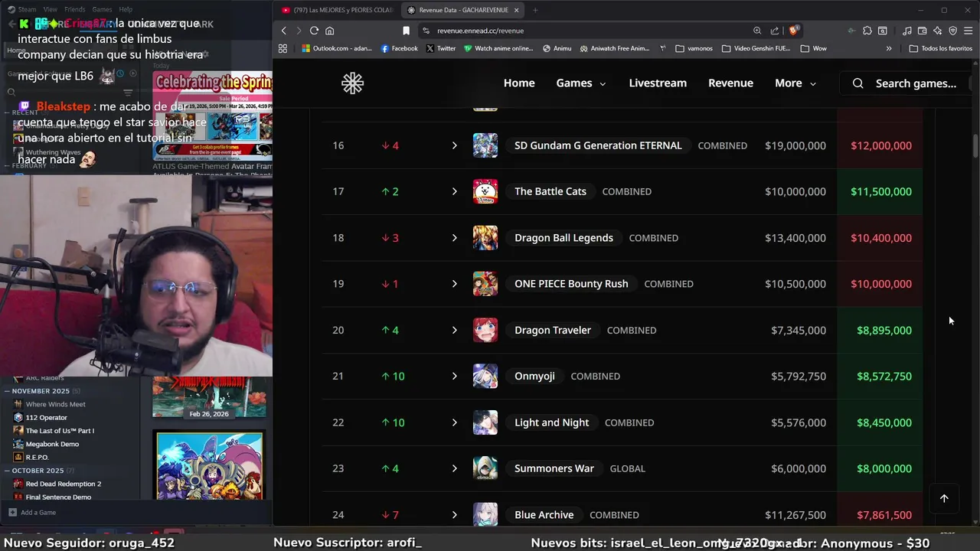Screen dimensions: 980x551
Task: Collapse the NOVEMBER 2025 group in Steam
Action: pyautogui.click(x=7, y=391)
